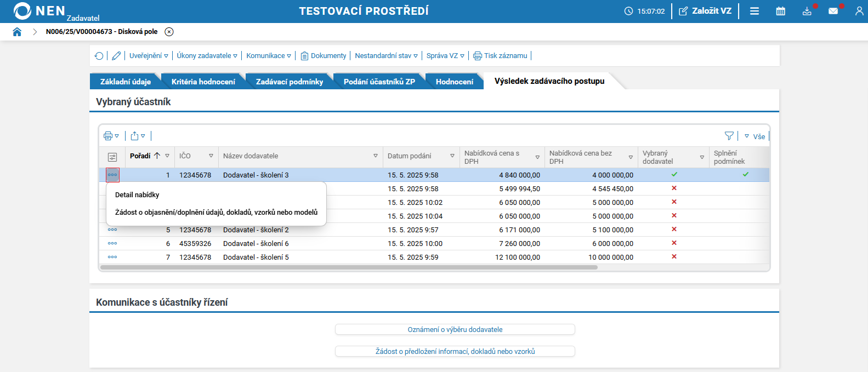
Task: Expand the Nestandardní stav menu
Action: [x=386, y=56]
